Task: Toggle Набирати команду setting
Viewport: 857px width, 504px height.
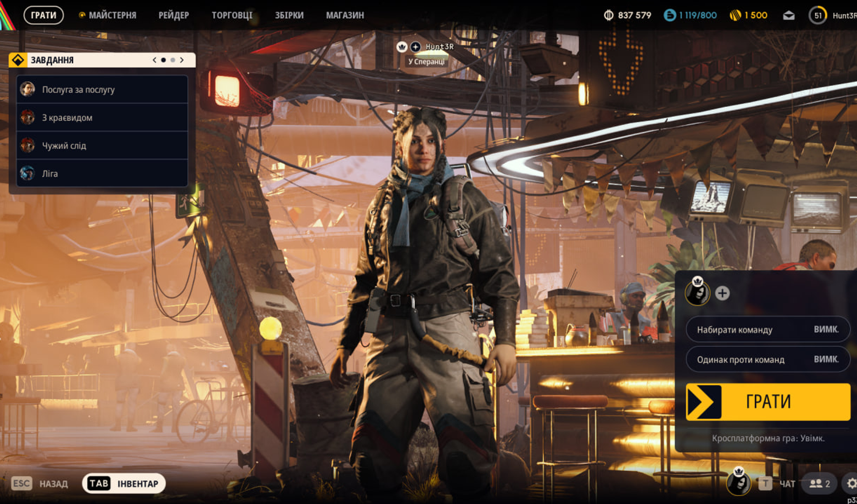Action: tap(768, 330)
